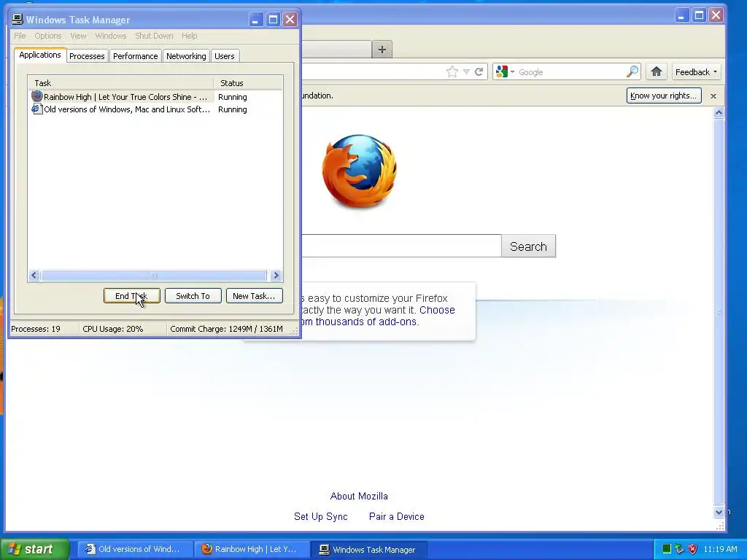
Task: Go to the Firefox home page icon
Action: 657,72
